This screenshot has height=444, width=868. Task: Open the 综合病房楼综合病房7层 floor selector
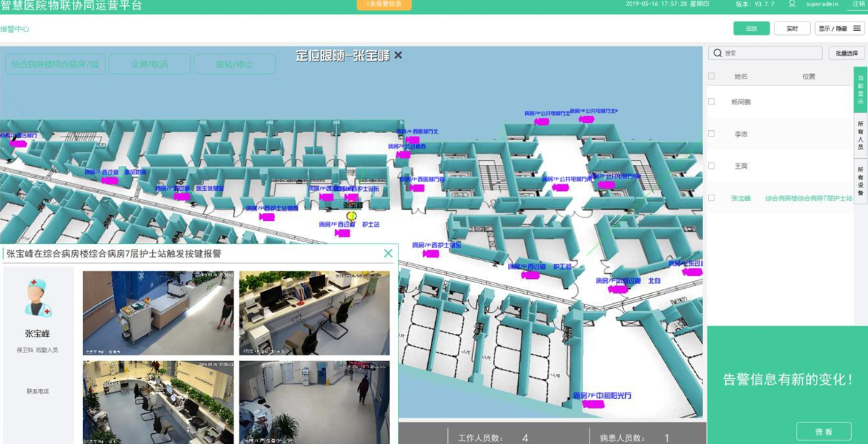[x=56, y=64]
